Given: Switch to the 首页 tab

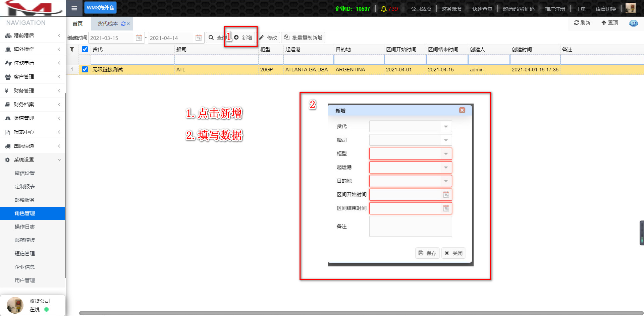Looking at the screenshot, I should [x=78, y=24].
